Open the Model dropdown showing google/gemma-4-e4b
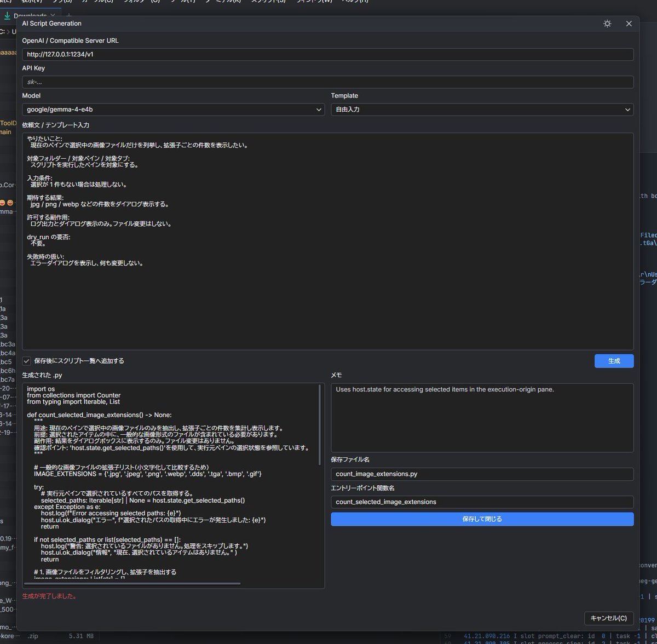This screenshot has height=644, width=657. (174, 110)
